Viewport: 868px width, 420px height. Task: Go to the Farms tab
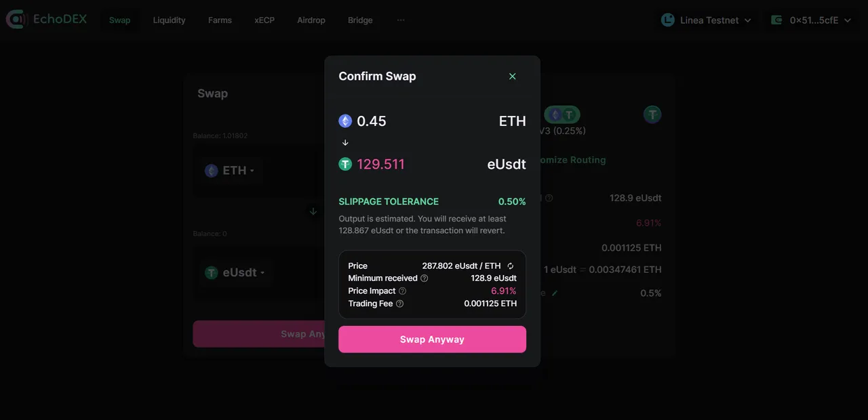pyautogui.click(x=220, y=20)
